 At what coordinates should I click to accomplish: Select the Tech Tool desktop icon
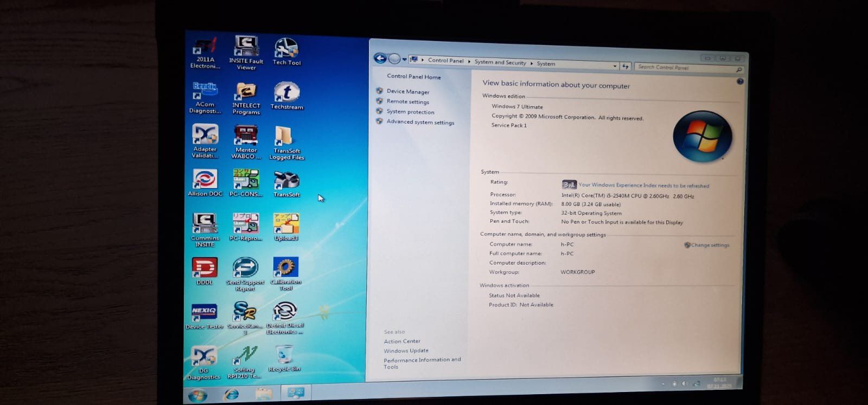click(286, 49)
